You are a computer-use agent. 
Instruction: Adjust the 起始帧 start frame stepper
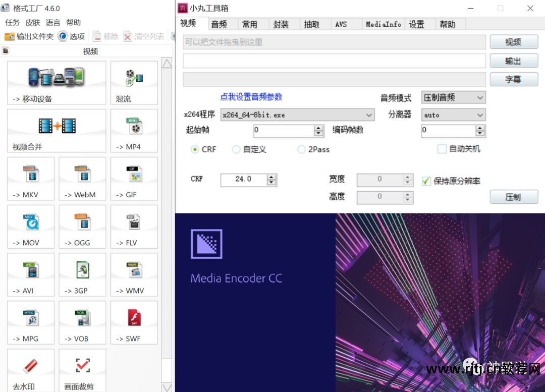(x=319, y=131)
